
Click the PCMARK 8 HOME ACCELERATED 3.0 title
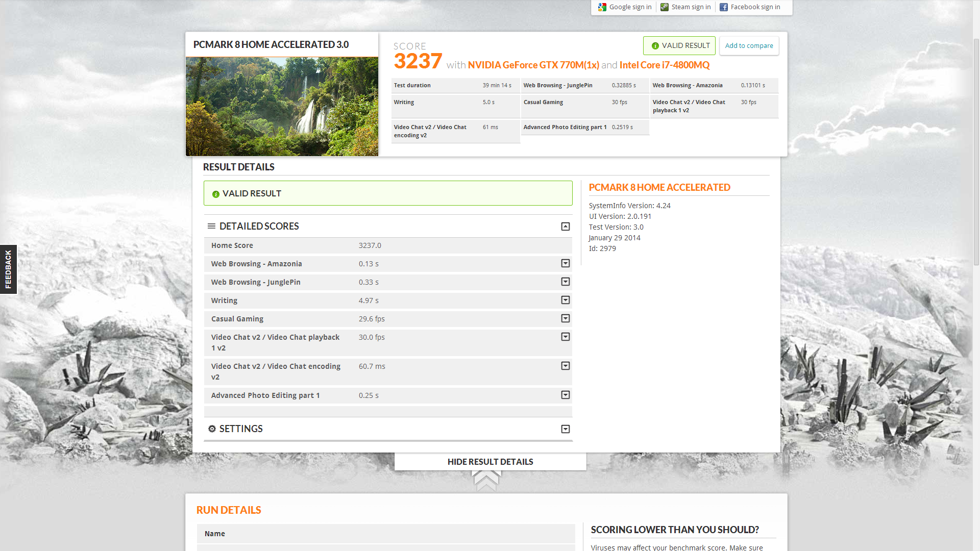coord(271,45)
